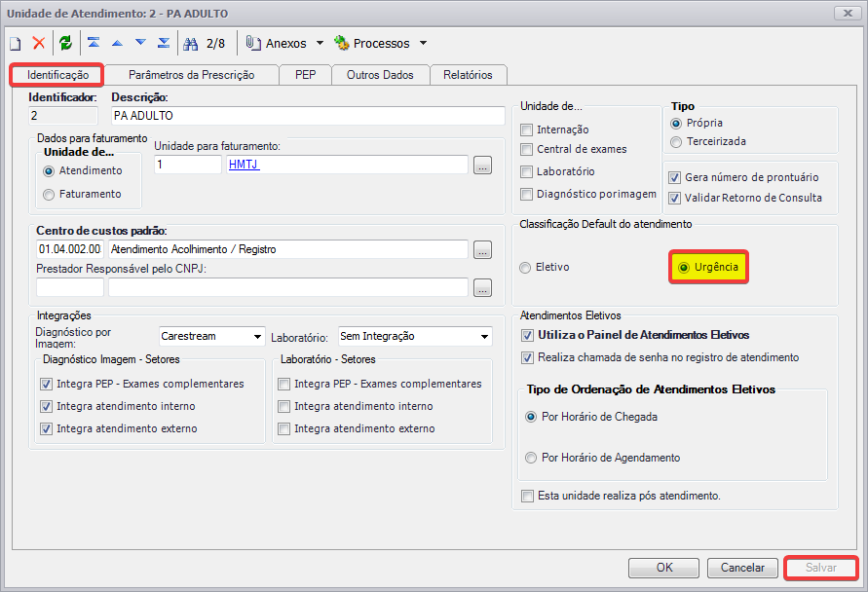Check Laboratório Integra atendimento interno
This screenshot has width=868, height=592.
coord(284,407)
